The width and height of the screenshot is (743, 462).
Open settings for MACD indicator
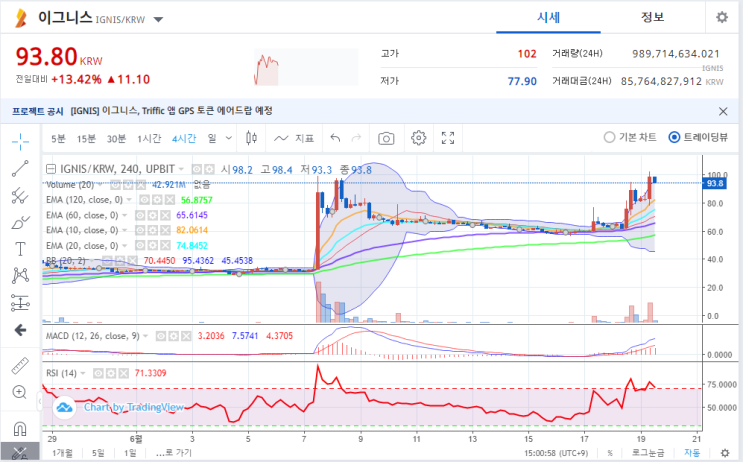[173, 336]
